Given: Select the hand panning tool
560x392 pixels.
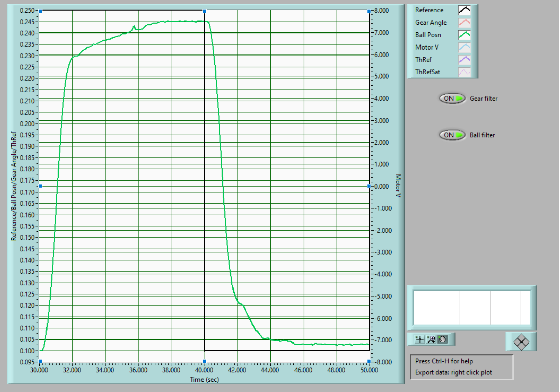Looking at the screenshot, I should click(442, 339).
